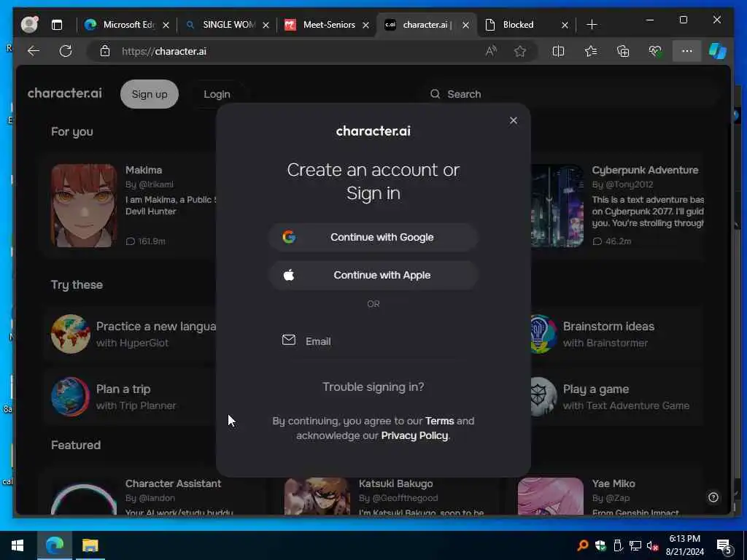The height and width of the screenshot is (560, 747).
Task: View site info via the lock icon
Action: pos(105,51)
